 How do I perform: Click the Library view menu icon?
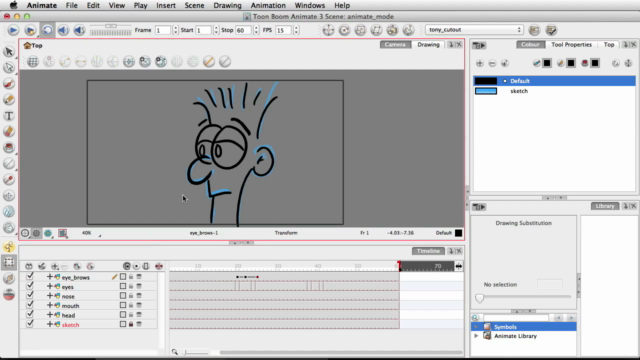point(479,207)
